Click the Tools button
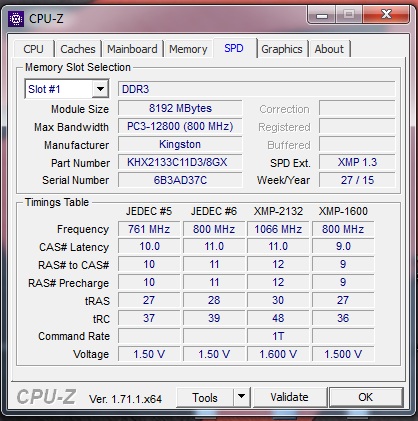418x421 pixels. [x=205, y=397]
